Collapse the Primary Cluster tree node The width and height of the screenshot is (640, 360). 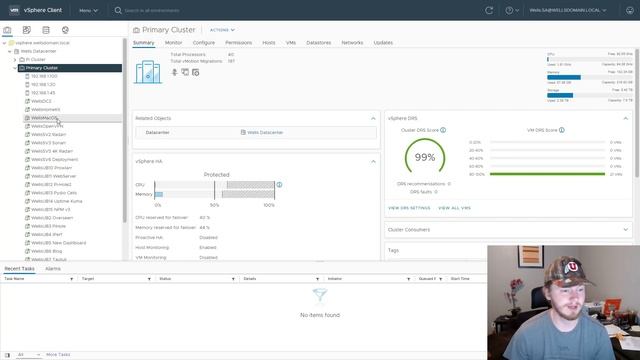15,68
